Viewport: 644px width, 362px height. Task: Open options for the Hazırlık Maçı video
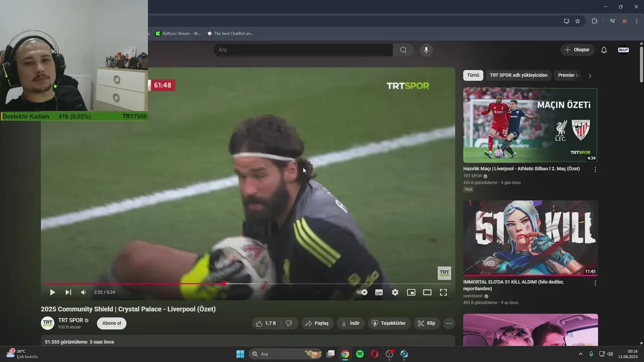click(595, 170)
